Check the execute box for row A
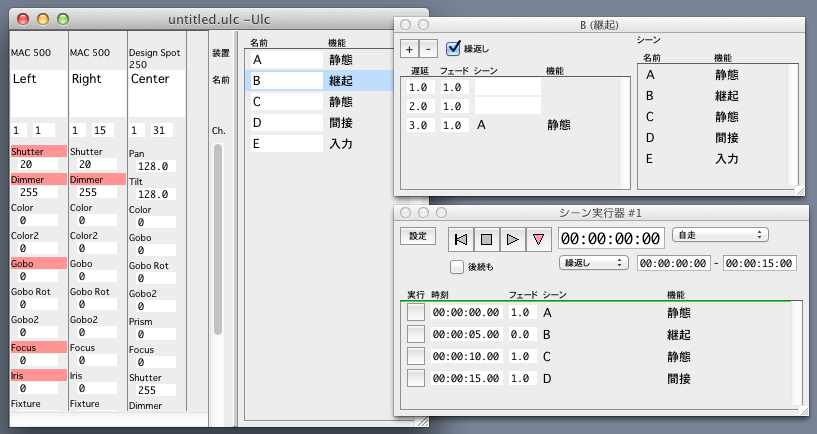Image resolution: width=817 pixels, height=434 pixels. tap(416, 313)
